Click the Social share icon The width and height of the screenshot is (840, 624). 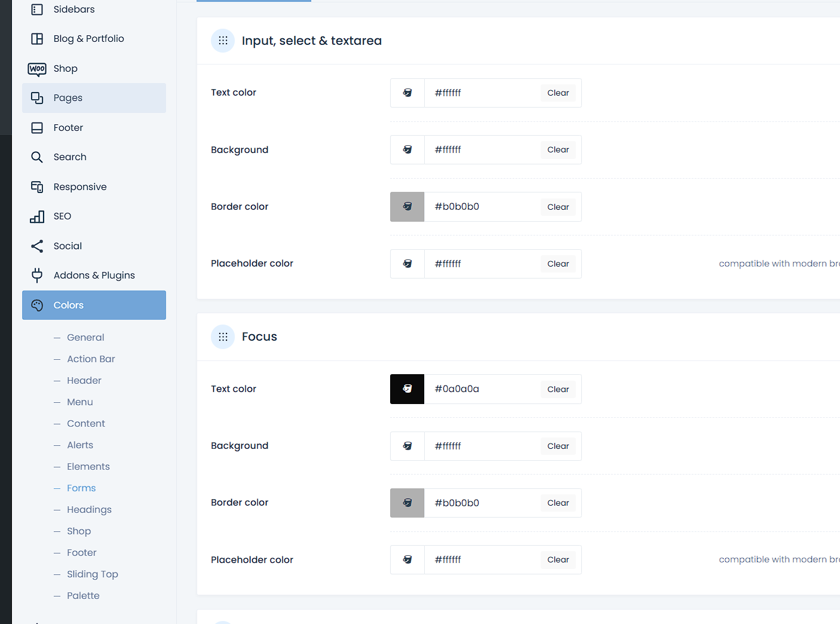point(37,246)
